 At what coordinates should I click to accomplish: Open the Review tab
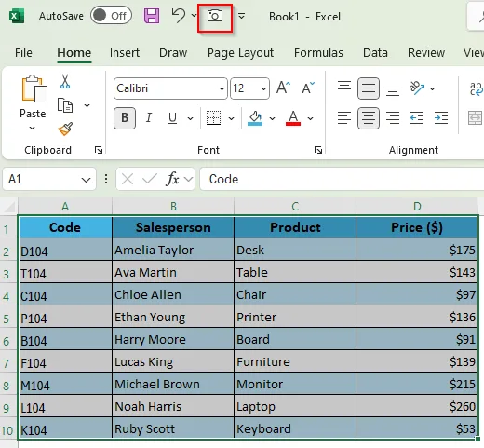click(426, 53)
